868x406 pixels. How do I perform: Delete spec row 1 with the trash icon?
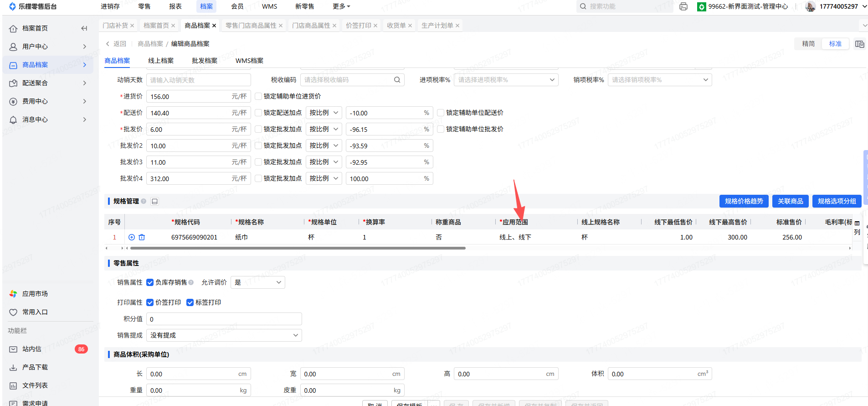[x=142, y=237]
